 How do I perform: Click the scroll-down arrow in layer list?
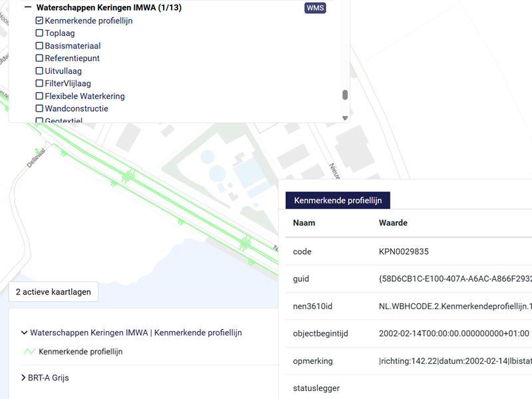point(345,118)
